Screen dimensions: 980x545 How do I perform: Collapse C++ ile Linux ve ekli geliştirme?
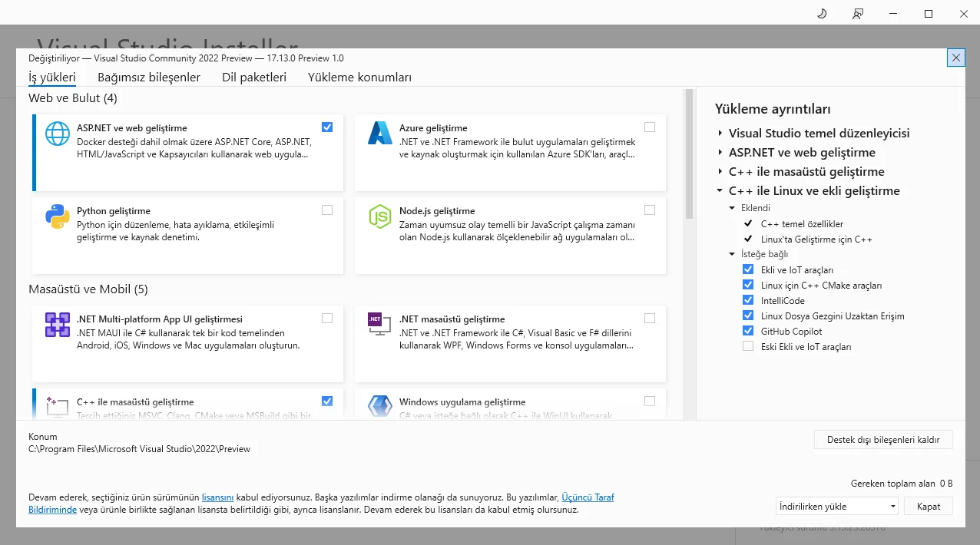coord(720,191)
